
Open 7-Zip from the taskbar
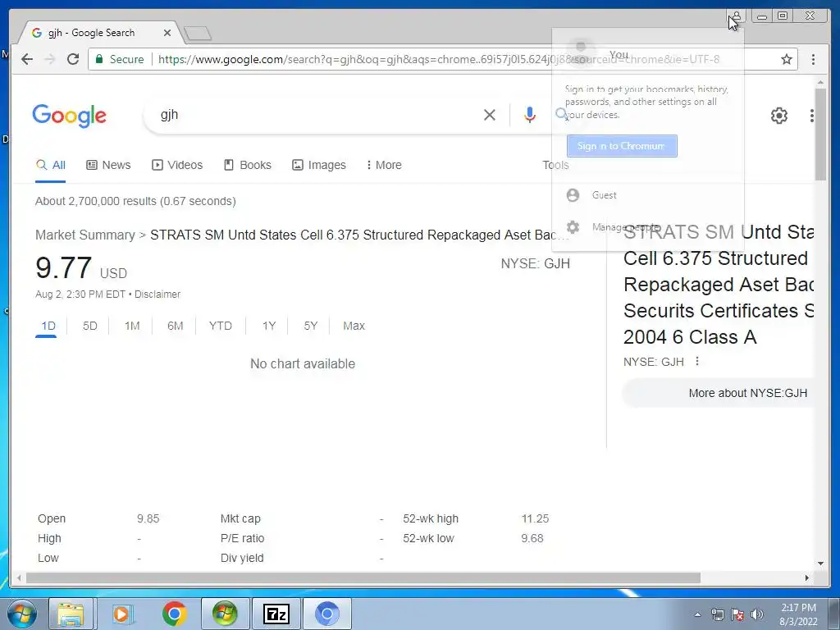[x=276, y=614]
